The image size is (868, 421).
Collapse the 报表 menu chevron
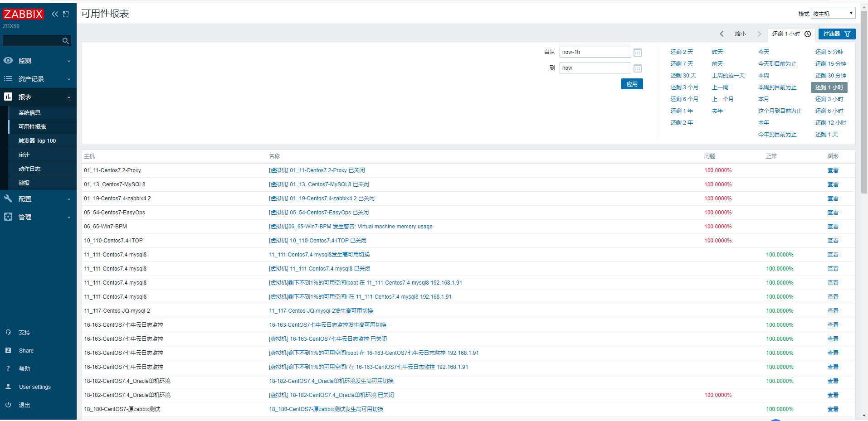pos(69,97)
